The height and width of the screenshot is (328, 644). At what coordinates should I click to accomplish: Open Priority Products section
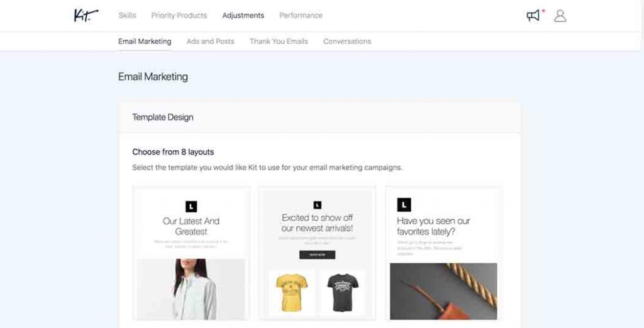[x=179, y=16]
